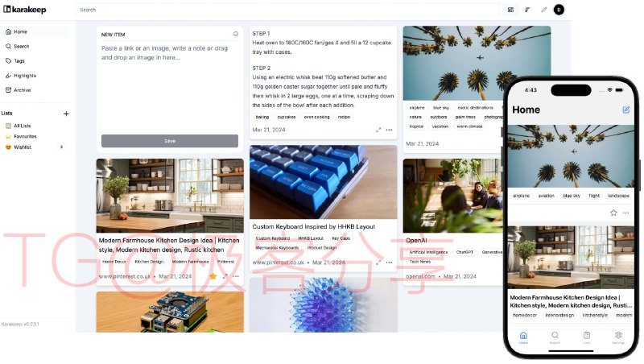
Task: Open the sort order icon in the top bar
Action: coord(527,10)
